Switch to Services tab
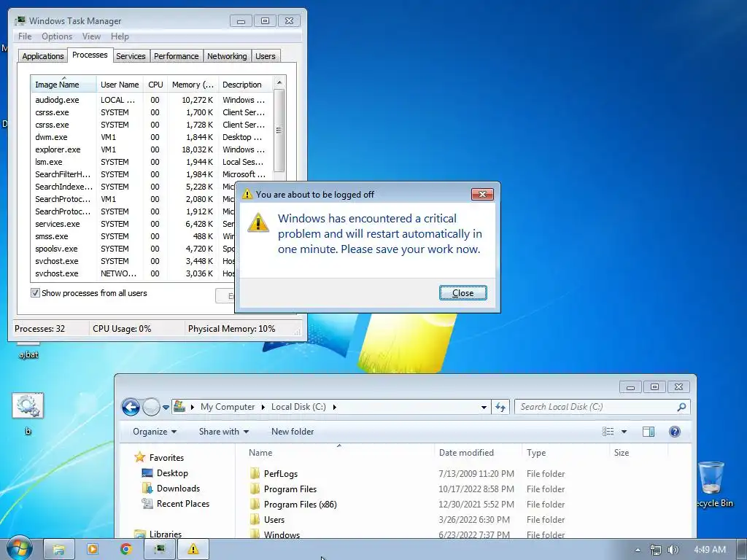Screen dimensions: 747x560 (x=131, y=56)
